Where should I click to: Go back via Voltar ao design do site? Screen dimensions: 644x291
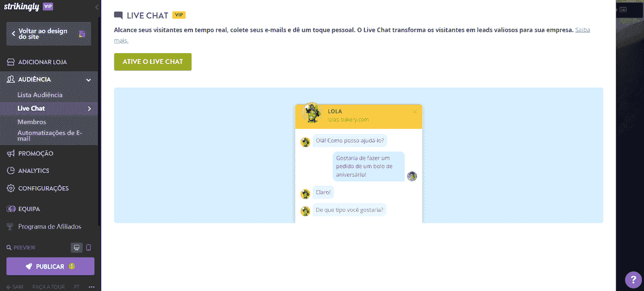tap(49, 34)
